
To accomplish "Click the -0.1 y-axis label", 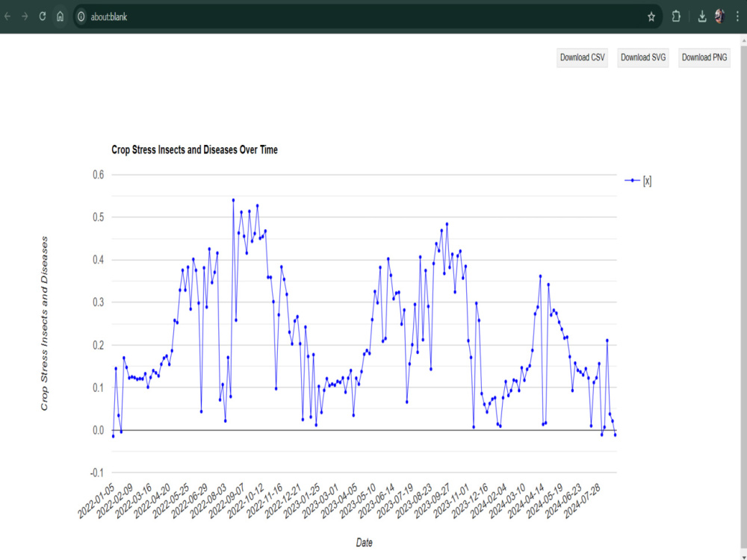I will point(96,473).
